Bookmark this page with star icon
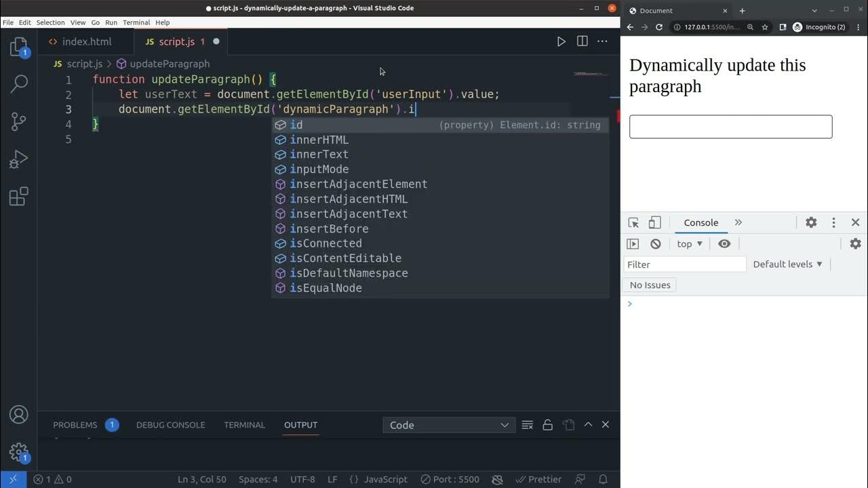This screenshot has height=488, width=868. pos(765,27)
